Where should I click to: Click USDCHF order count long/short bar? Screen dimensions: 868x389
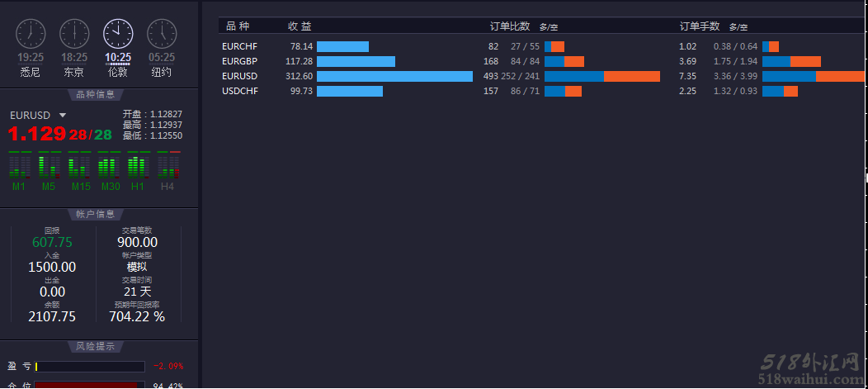click(563, 91)
